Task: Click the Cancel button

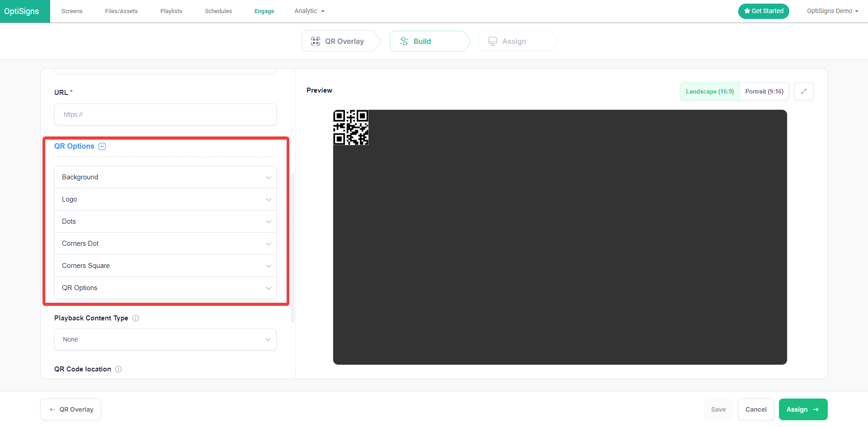Action: click(756, 409)
